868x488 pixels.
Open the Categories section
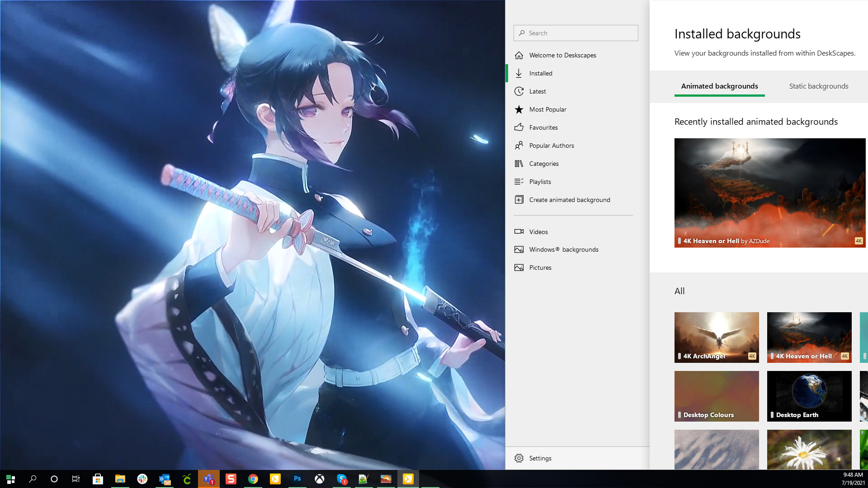pos(544,163)
